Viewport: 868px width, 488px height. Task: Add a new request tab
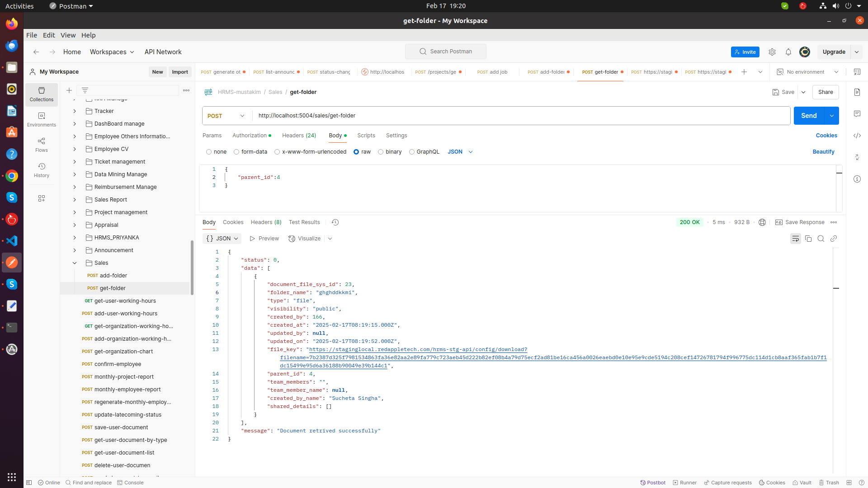pyautogui.click(x=744, y=72)
